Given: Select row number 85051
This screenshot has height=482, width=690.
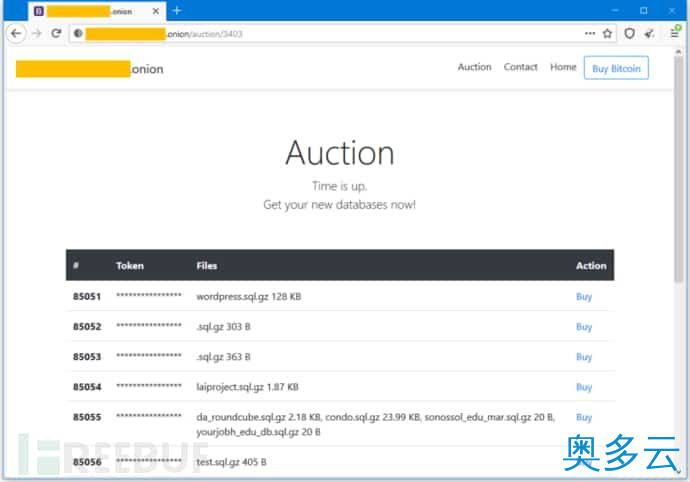Looking at the screenshot, I should tap(87, 297).
